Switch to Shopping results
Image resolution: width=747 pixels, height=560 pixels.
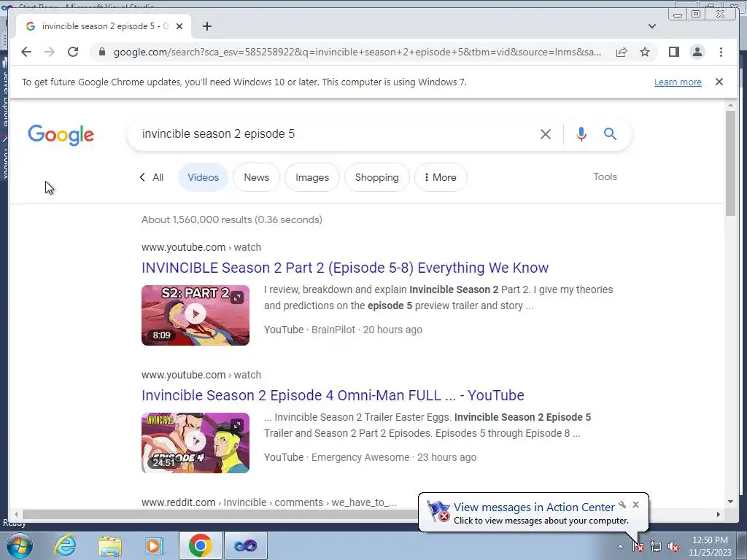pyautogui.click(x=377, y=177)
